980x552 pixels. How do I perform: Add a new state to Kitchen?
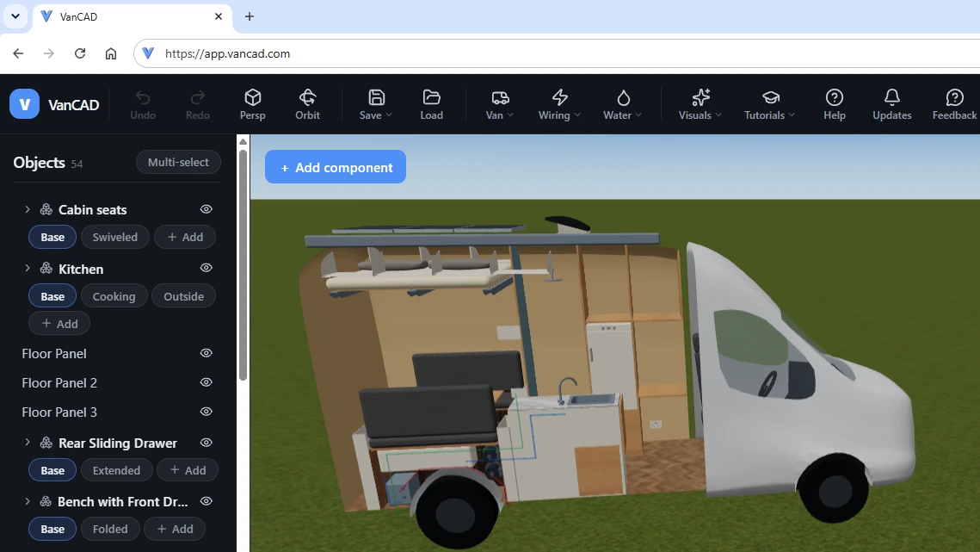coord(59,324)
